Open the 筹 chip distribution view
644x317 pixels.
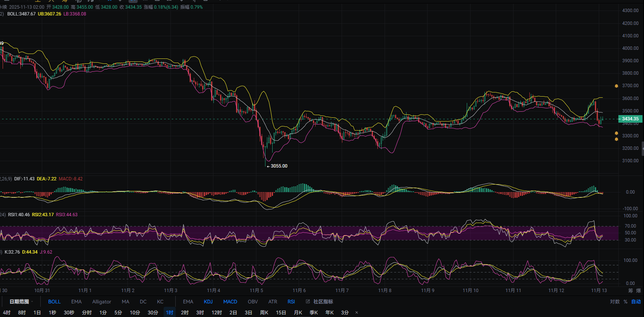click(x=630, y=291)
